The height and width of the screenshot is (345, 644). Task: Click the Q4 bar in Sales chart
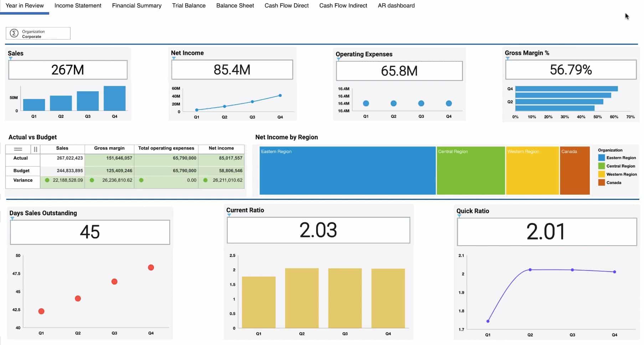coord(114,98)
